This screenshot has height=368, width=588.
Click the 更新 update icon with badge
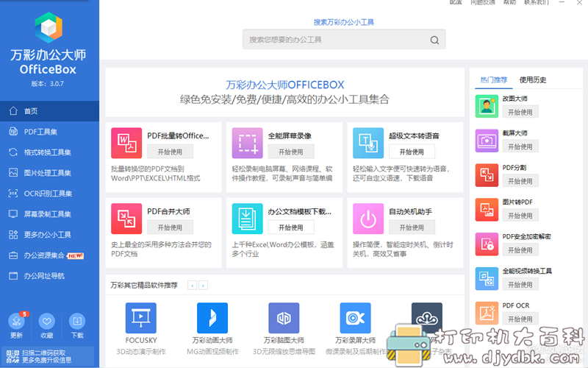coord(16,321)
